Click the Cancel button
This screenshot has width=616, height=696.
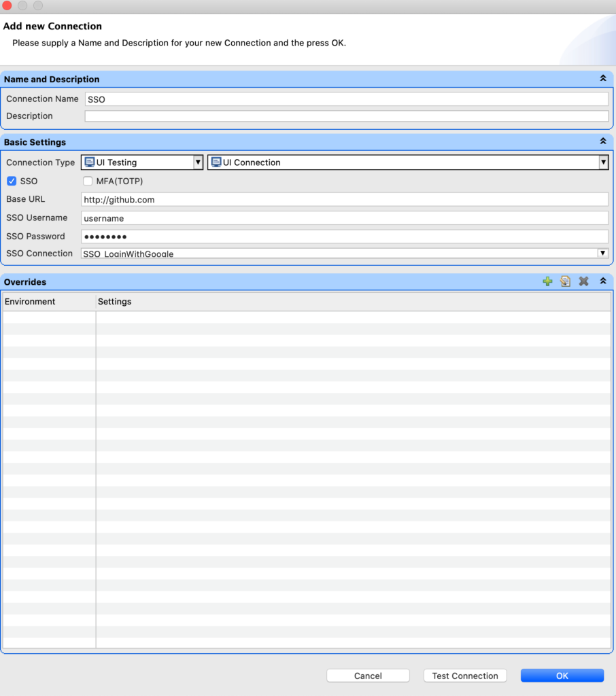(368, 676)
